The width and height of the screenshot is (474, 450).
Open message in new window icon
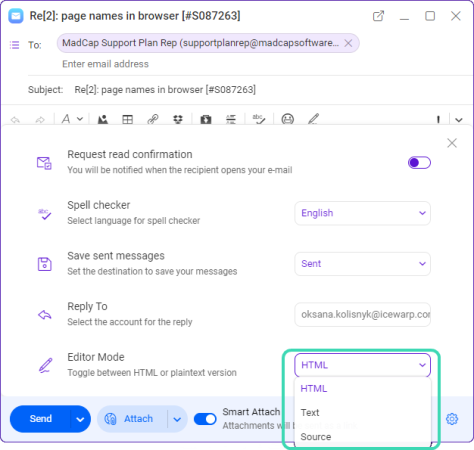(x=378, y=16)
